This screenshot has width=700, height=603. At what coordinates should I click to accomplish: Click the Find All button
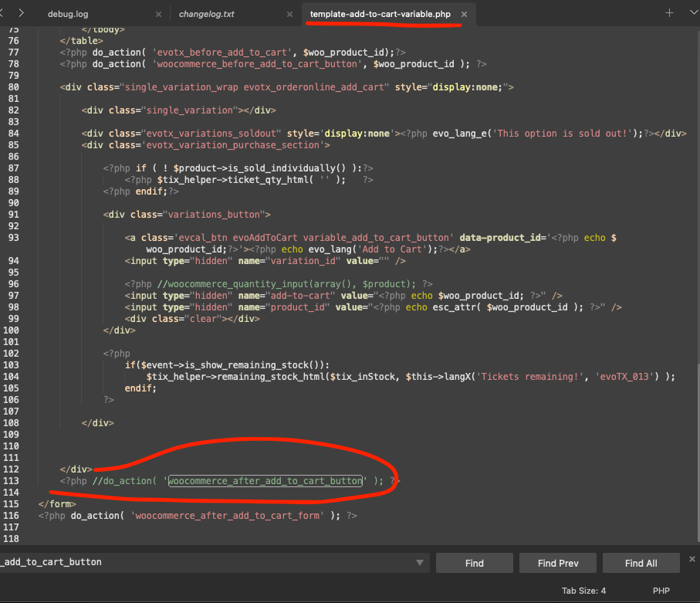tap(641, 563)
